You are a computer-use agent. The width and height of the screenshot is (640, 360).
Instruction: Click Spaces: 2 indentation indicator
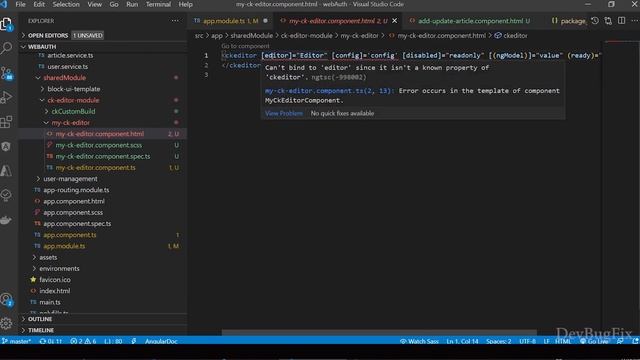point(498,341)
